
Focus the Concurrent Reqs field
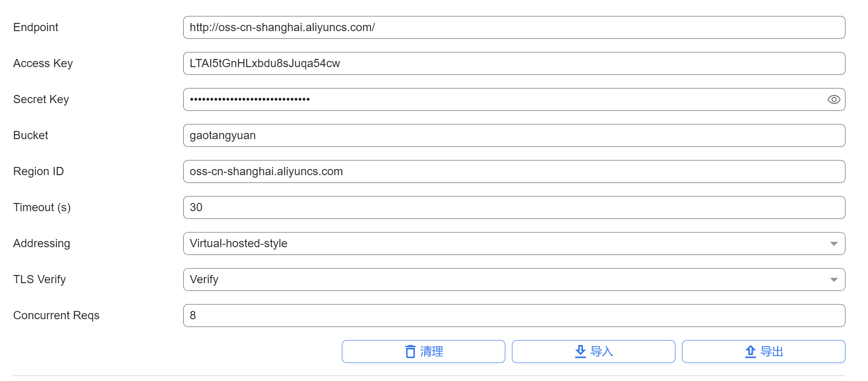pyautogui.click(x=514, y=316)
